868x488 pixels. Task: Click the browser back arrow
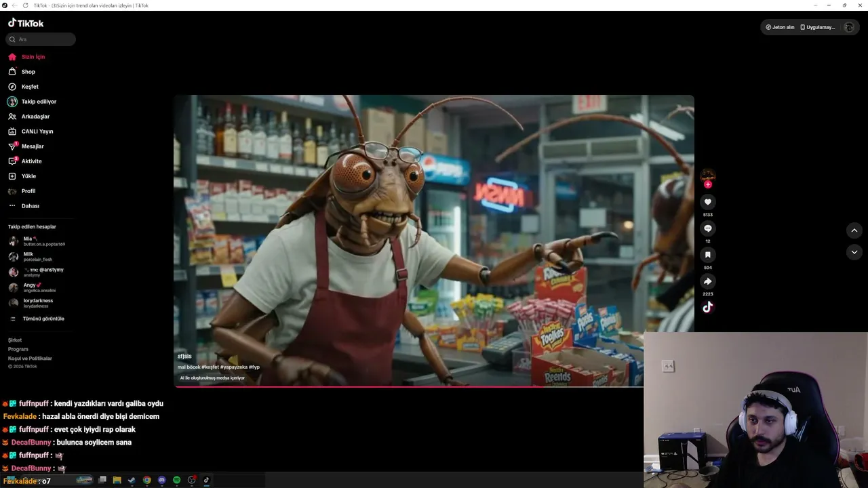(x=15, y=5)
